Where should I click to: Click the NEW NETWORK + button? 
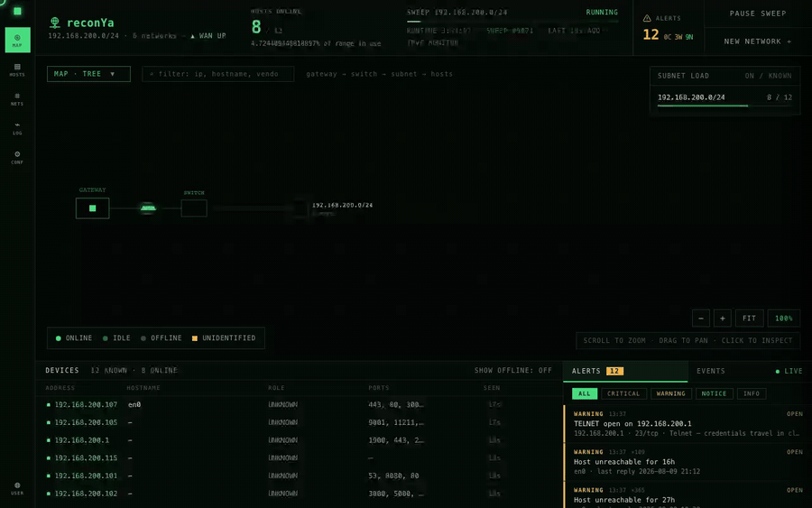758,42
